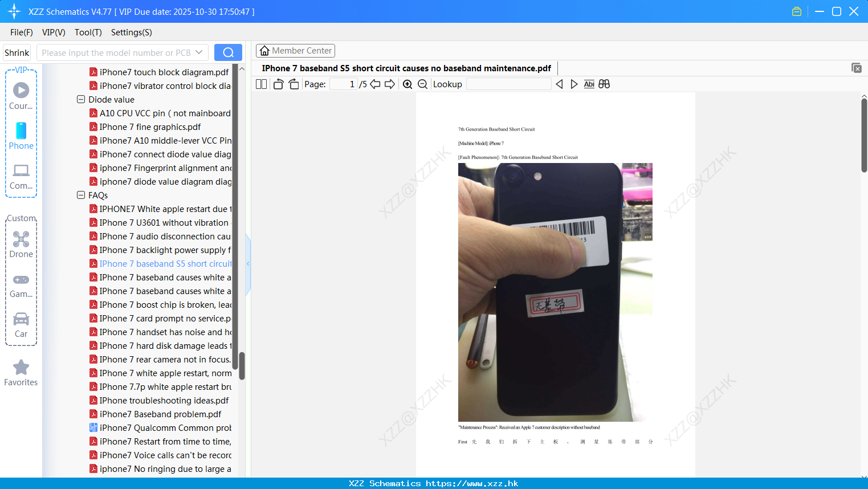868x489 pixels.
Task: Toggle two-page view icon
Action: tap(262, 84)
